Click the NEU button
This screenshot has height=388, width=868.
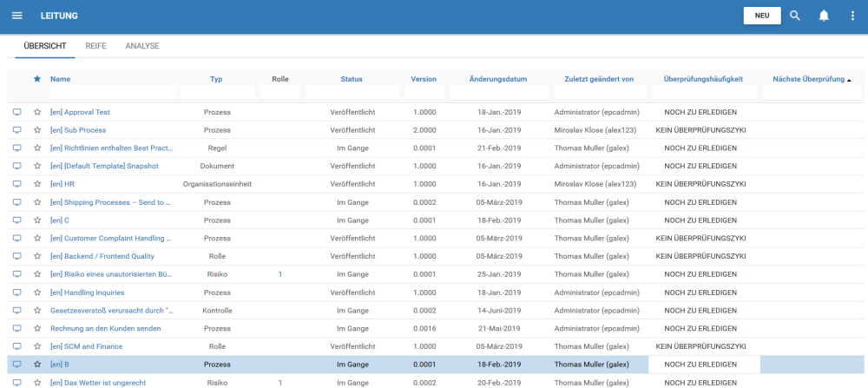[762, 16]
